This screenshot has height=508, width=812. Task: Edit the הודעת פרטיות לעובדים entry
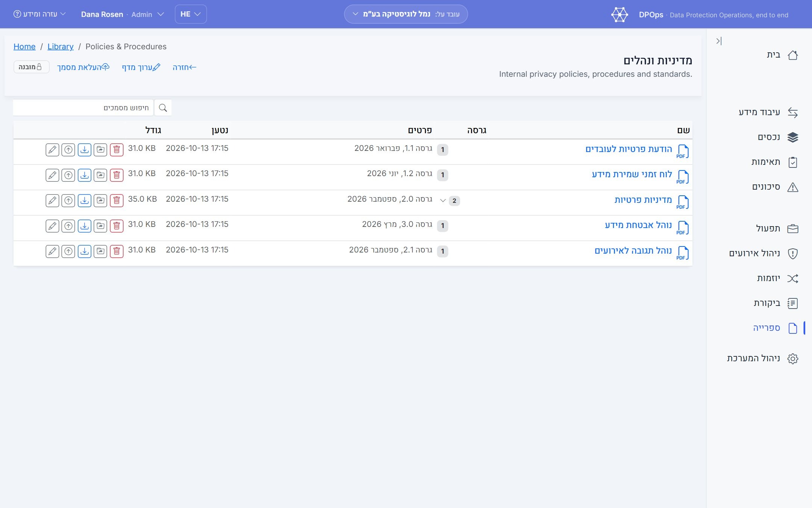click(52, 150)
